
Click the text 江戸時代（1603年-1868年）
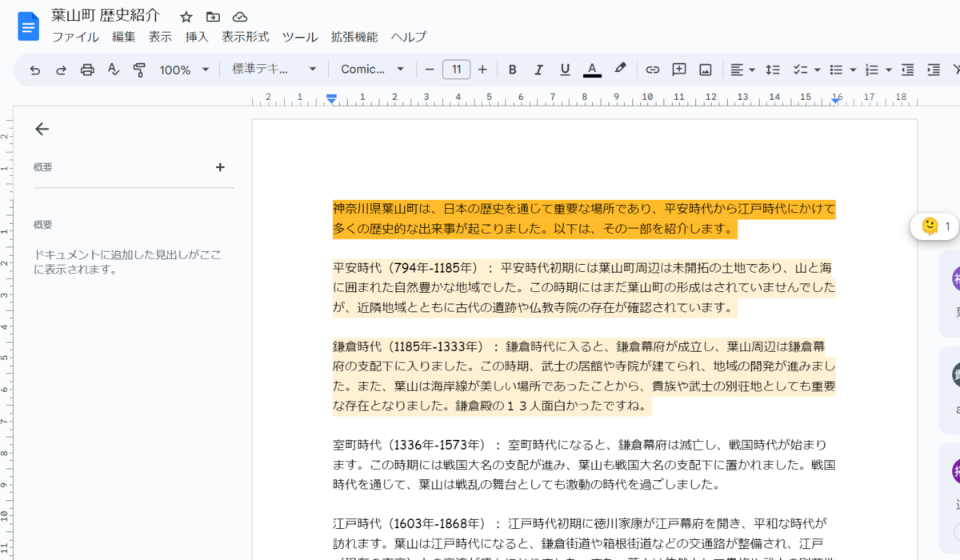click(410, 524)
